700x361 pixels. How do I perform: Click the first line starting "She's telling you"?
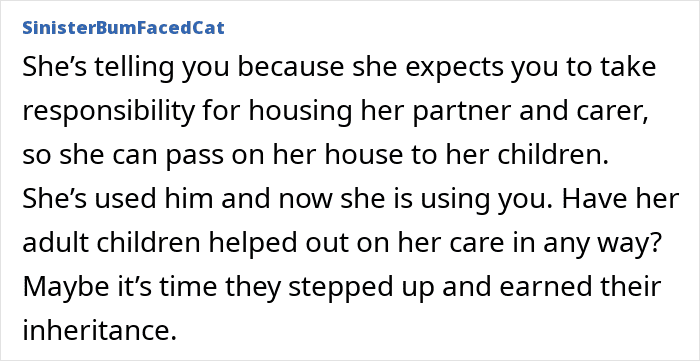339,68
